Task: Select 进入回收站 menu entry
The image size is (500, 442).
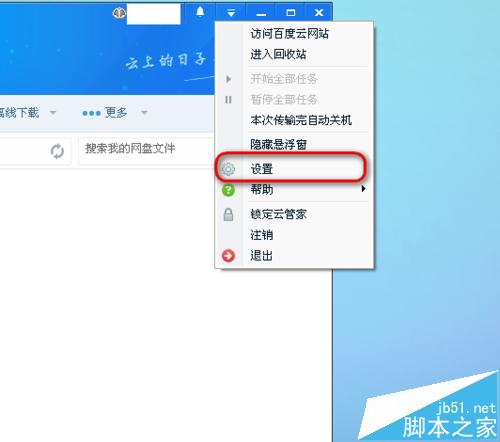Action: 278,54
